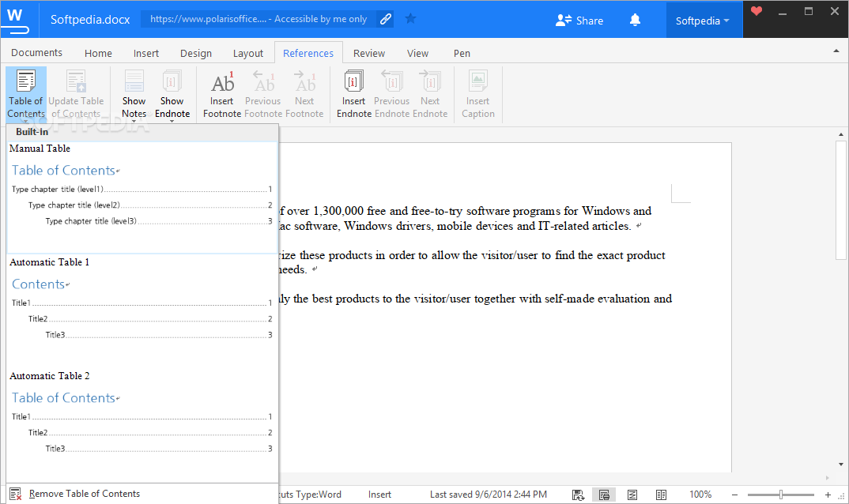
Task: Mark the document with the star icon
Action: 410,19
